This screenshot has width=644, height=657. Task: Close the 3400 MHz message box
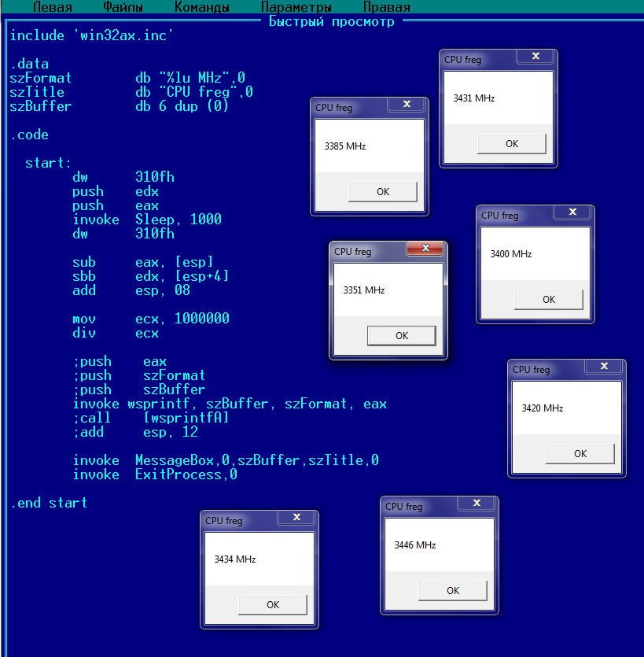(x=572, y=212)
